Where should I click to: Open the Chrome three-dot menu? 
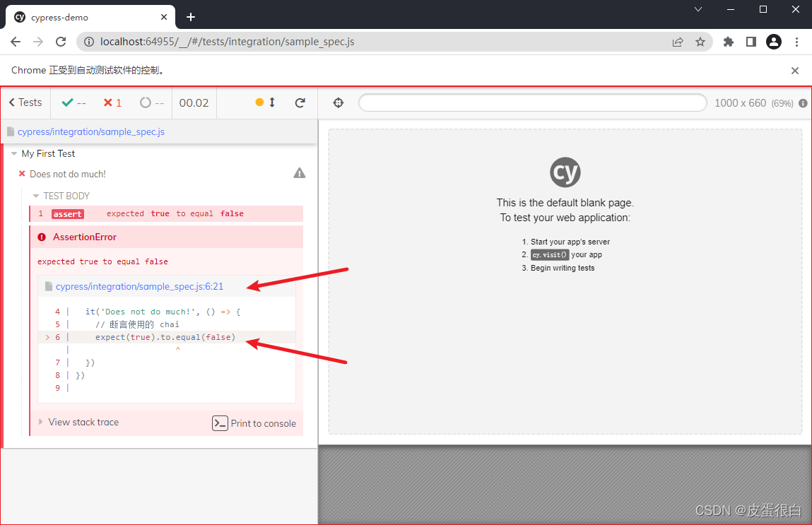coord(796,42)
